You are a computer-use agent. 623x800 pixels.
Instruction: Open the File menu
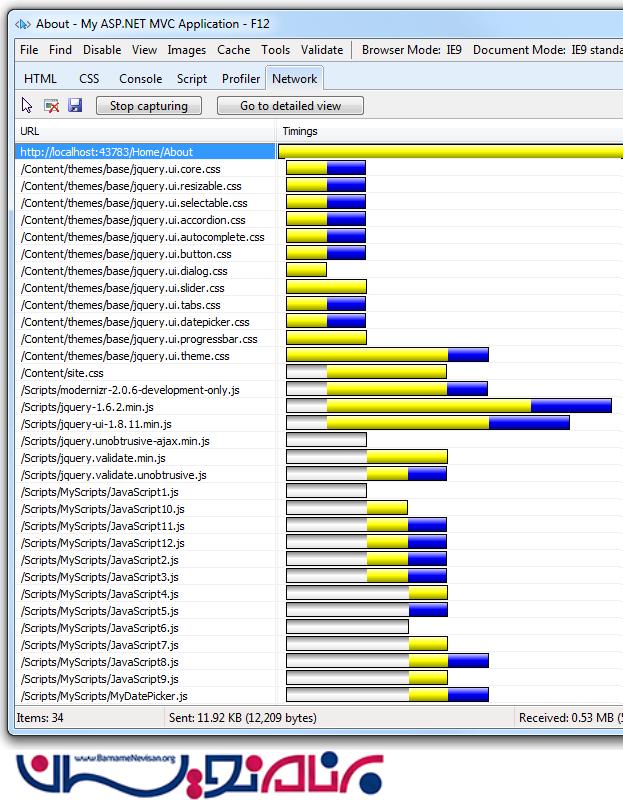[x=29, y=49]
